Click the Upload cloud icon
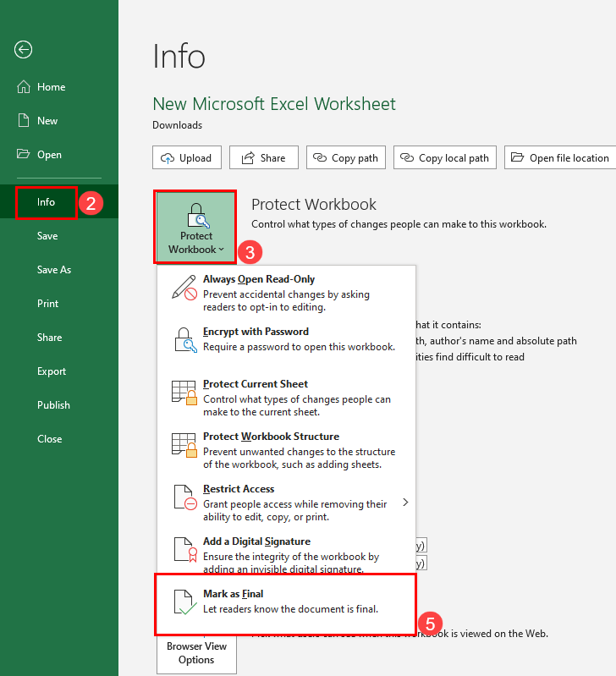The height and width of the screenshot is (676, 616). pos(168,158)
